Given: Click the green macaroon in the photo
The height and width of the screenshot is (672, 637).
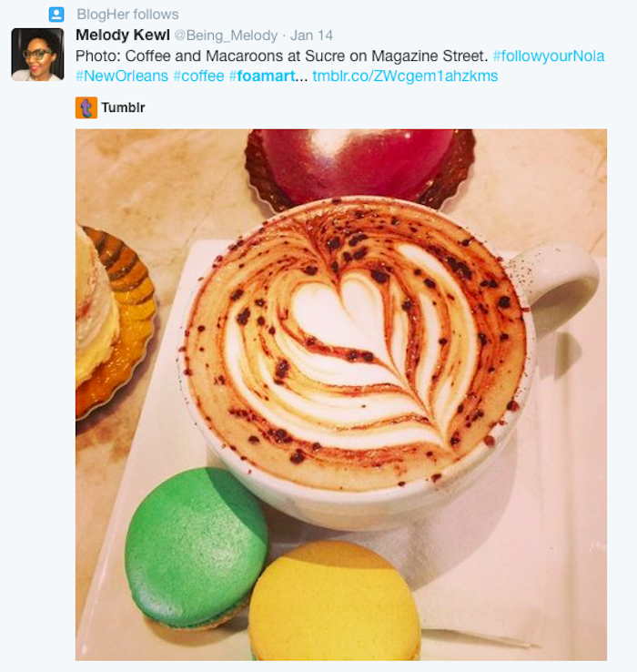Looking at the screenshot, I should point(196,550).
